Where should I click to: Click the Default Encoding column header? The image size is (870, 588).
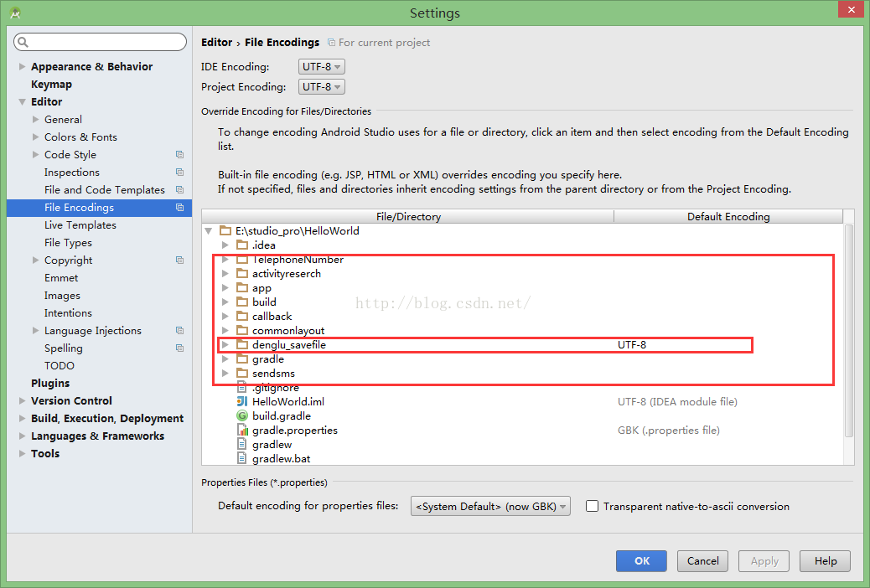tap(728, 216)
